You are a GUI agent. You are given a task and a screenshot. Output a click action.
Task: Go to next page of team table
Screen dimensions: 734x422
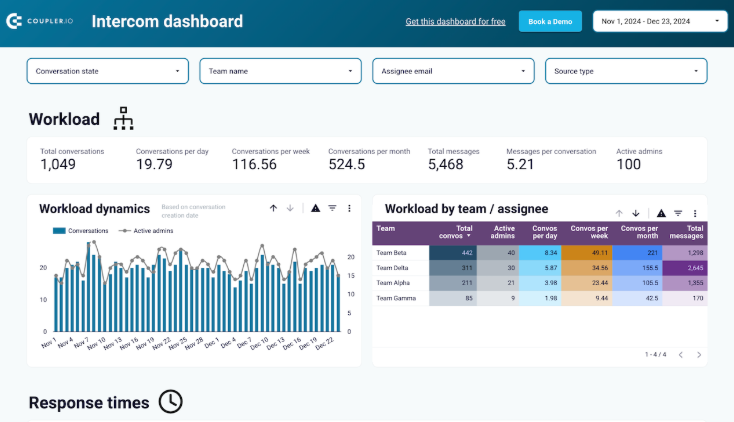[699, 354]
